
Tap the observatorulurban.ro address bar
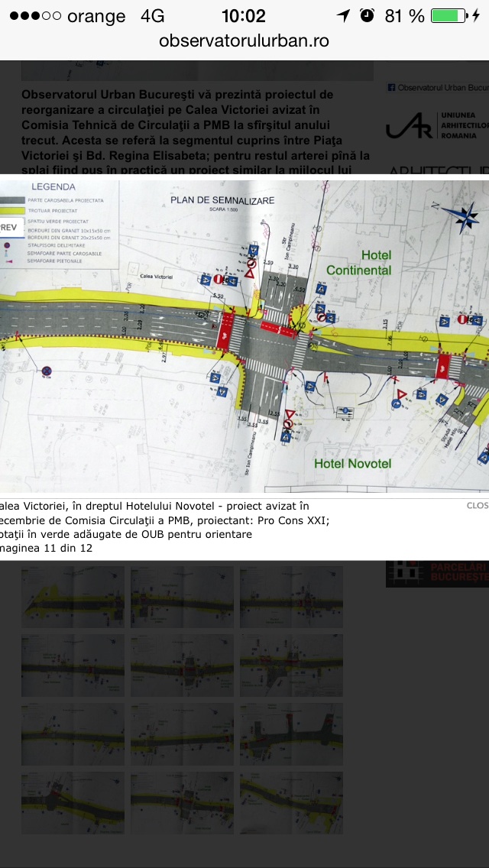[244, 40]
